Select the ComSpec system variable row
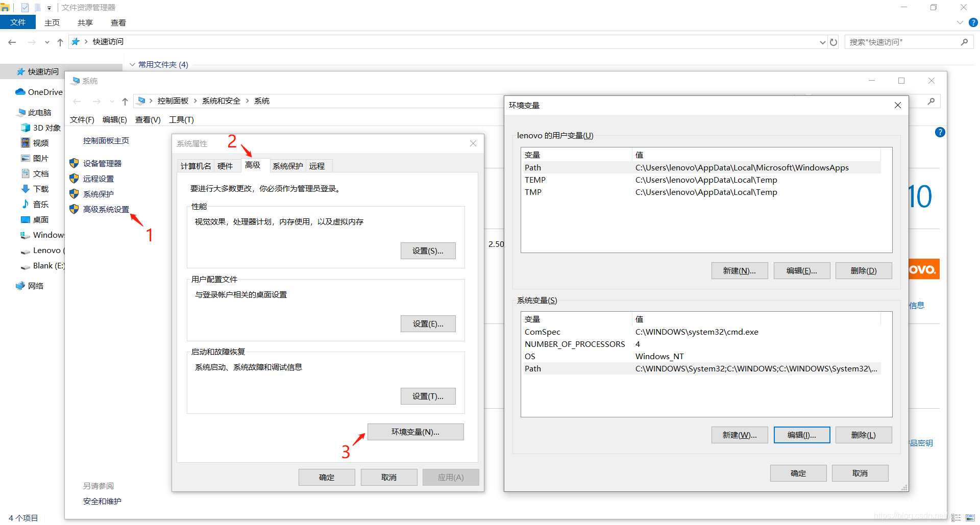Screen dimensions: 980x525 (702, 332)
